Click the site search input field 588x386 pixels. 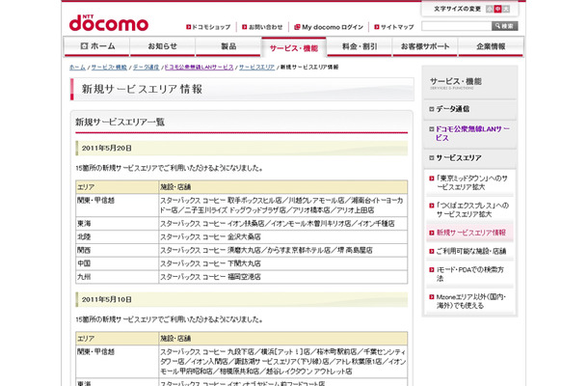[x=457, y=26]
